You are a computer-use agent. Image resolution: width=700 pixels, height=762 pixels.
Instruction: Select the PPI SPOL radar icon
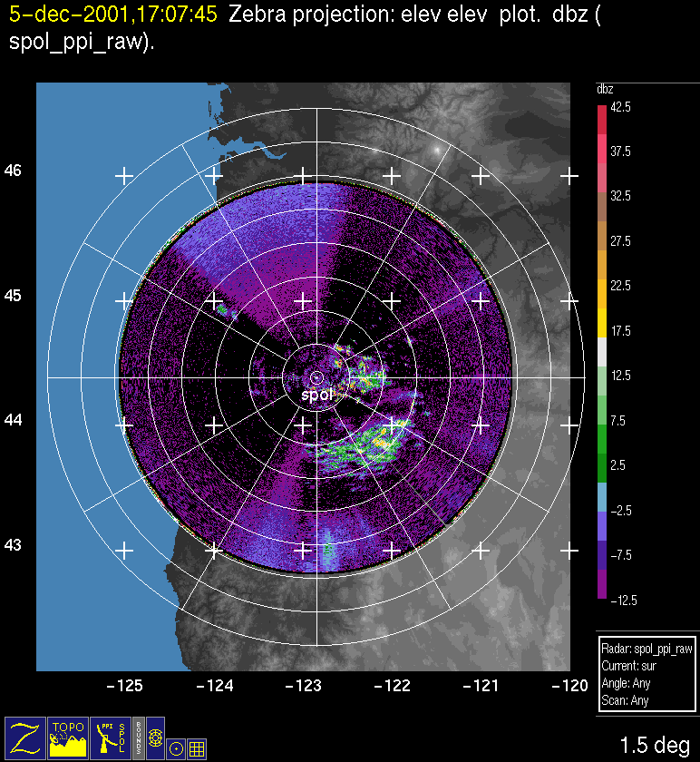click(110, 737)
